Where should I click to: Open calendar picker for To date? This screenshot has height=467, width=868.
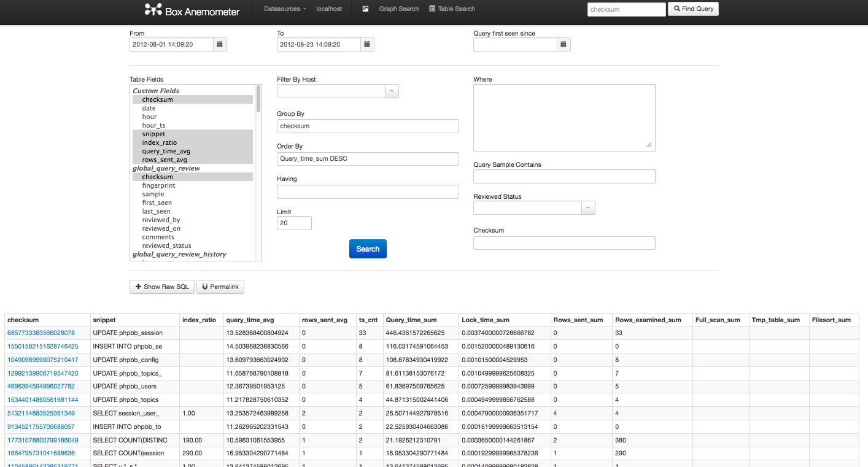(x=367, y=44)
